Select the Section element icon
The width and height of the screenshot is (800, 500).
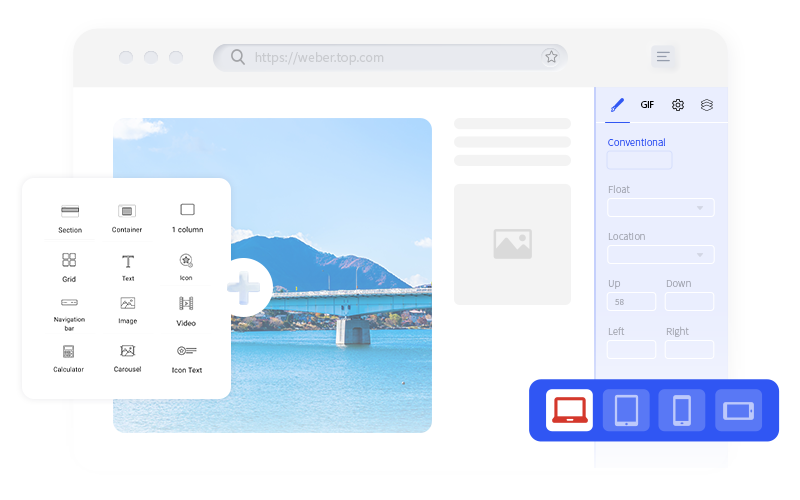point(70,212)
